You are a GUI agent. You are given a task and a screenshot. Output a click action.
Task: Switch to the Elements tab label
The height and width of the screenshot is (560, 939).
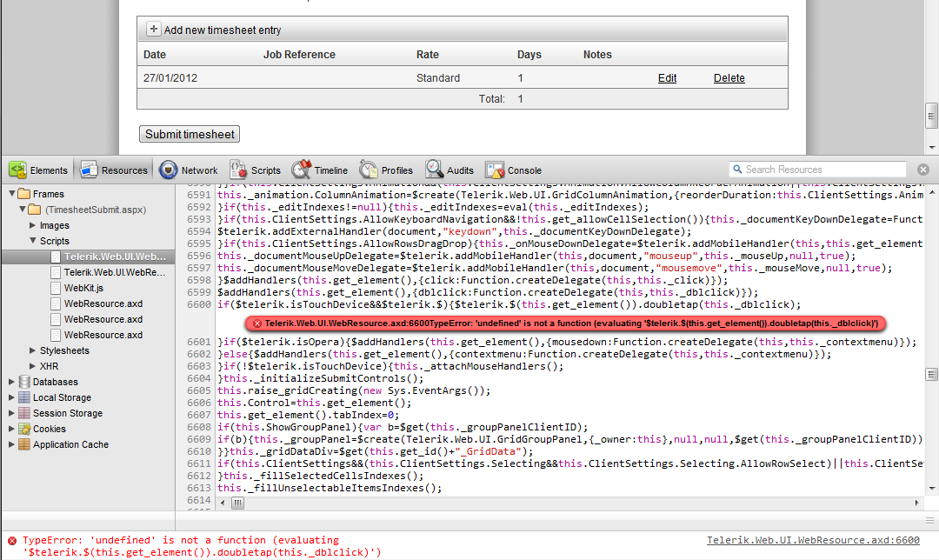coord(49,170)
